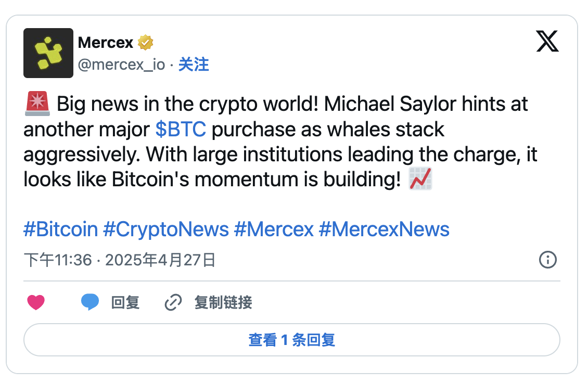Open the $BTC cashtag link
Image resolution: width=588 pixels, height=384 pixels.
pyautogui.click(x=181, y=130)
